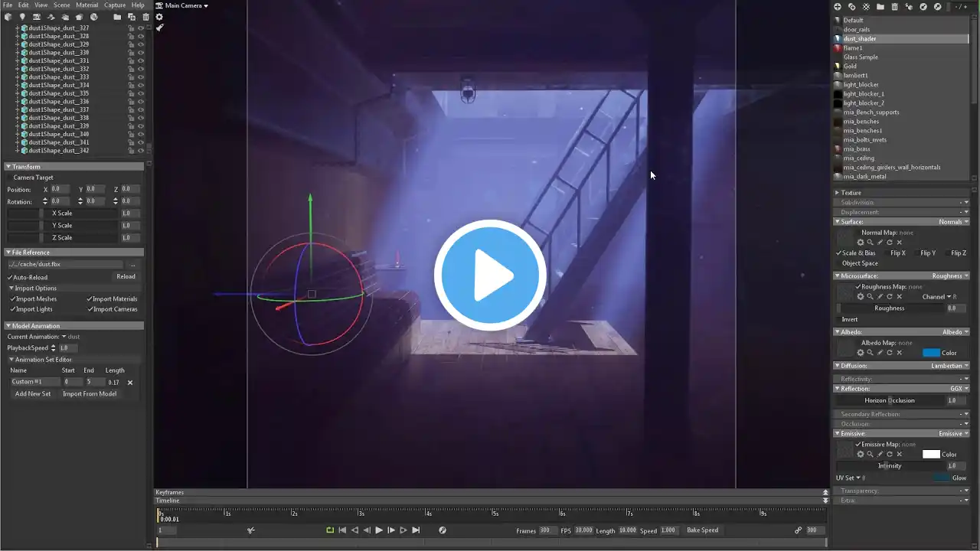Create a new folder in the scene toolbar

(117, 17)
